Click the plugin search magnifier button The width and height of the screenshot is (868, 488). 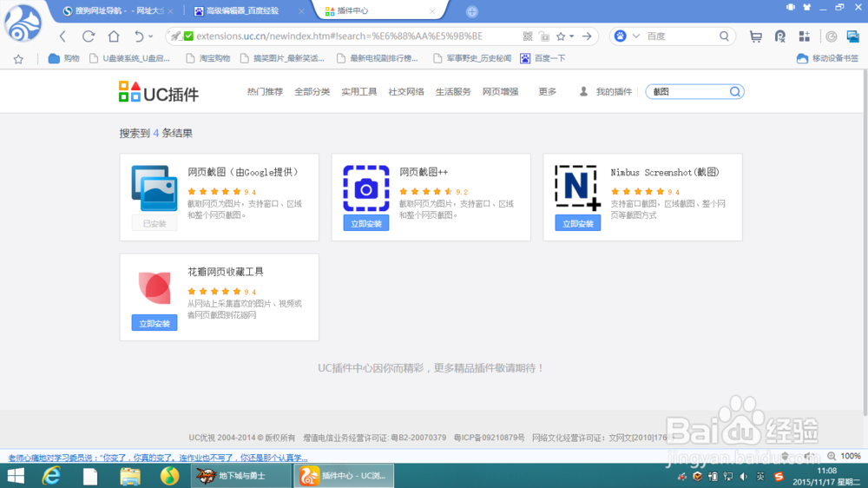coord(734,92)
